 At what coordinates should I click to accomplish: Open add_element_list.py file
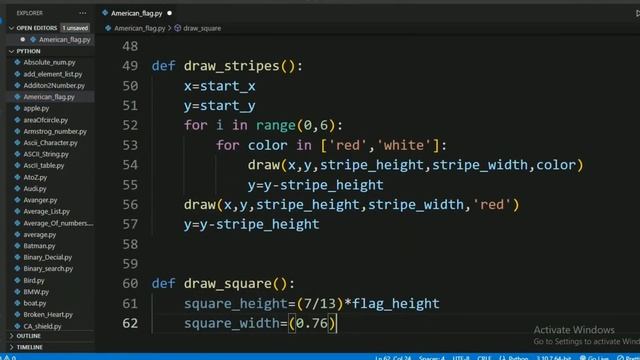pyautogui.click(x=53, y=74)
